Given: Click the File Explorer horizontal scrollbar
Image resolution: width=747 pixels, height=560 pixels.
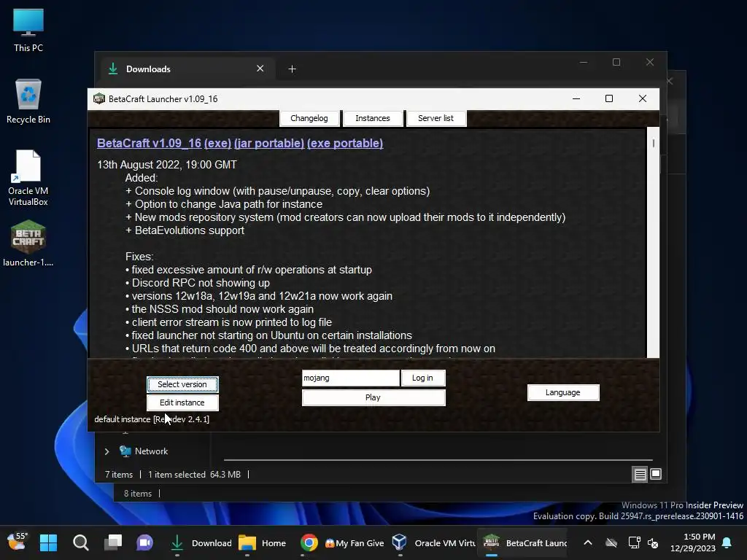Looking at the screenshot, I should pos(438,461).
